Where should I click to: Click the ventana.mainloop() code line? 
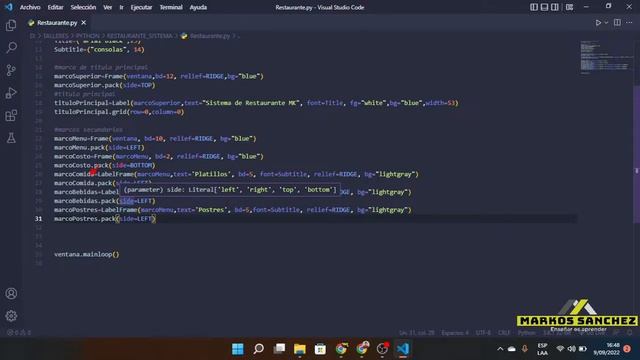tap(87, 254)
